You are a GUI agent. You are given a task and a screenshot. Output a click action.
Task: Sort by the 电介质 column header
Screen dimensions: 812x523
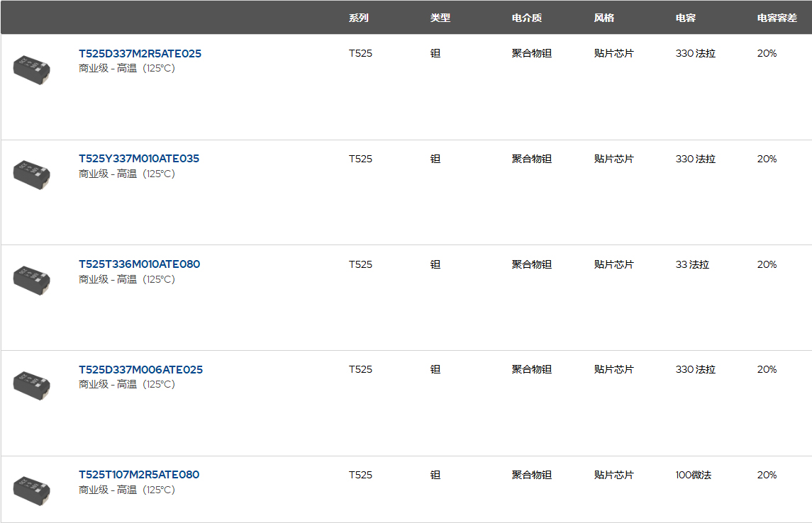527,18
